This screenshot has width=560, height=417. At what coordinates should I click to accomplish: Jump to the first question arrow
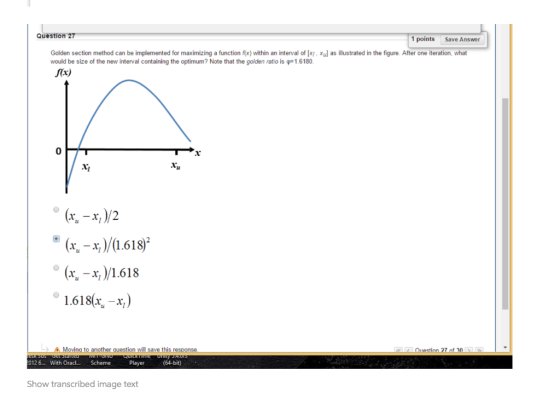(x=399, y=350)
